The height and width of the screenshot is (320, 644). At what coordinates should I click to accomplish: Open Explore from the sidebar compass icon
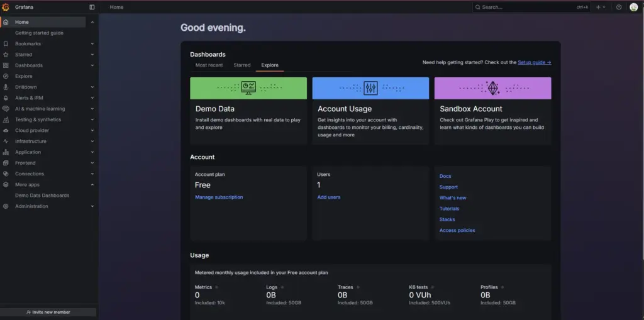(x=6, y=76)
